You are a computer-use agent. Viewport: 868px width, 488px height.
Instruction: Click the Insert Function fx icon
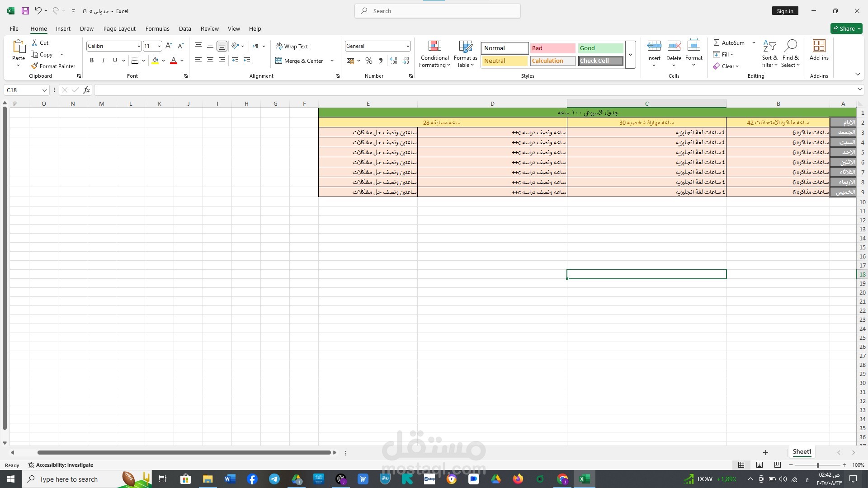click(x=86, y=90)
